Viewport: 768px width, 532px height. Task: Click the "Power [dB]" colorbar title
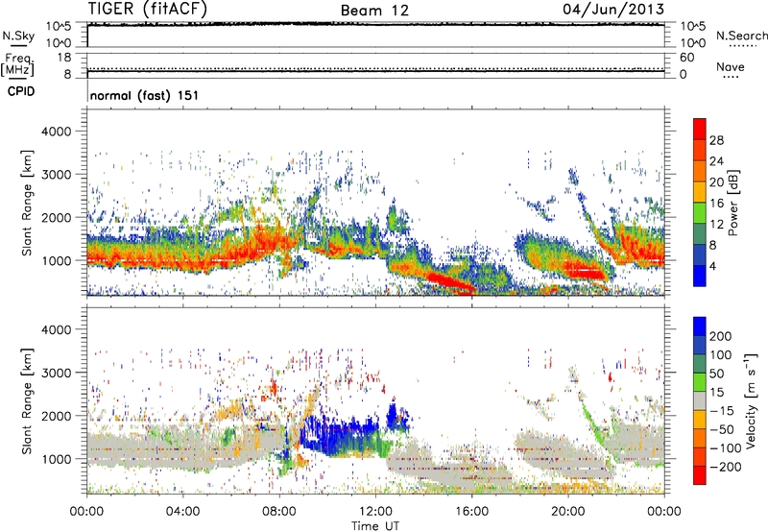click(x=733, y=203)
